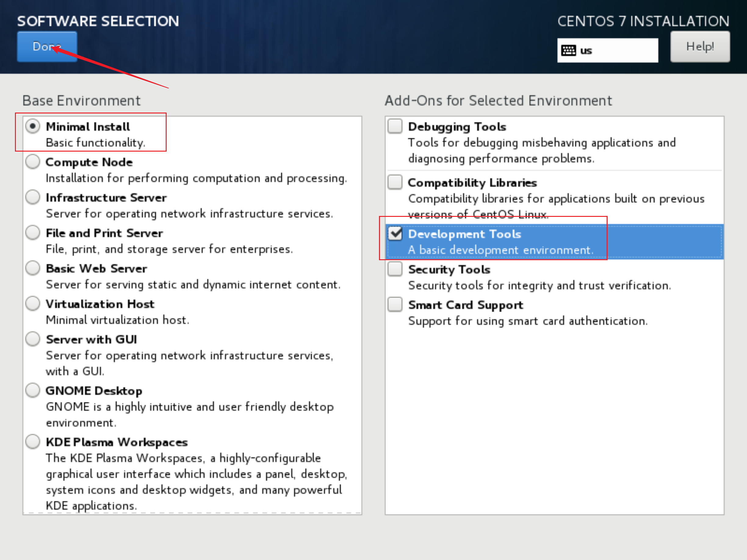Choose the Infrastructure Server radio button
Screen dimensions: 747x560
pyautogui.click(x=33, y=197)
